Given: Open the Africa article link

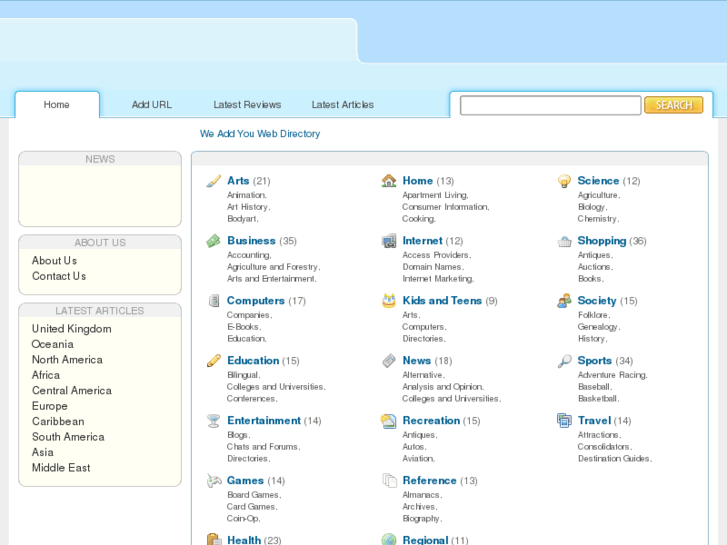Looking at the screenshot, I should [x=46, y=375].
